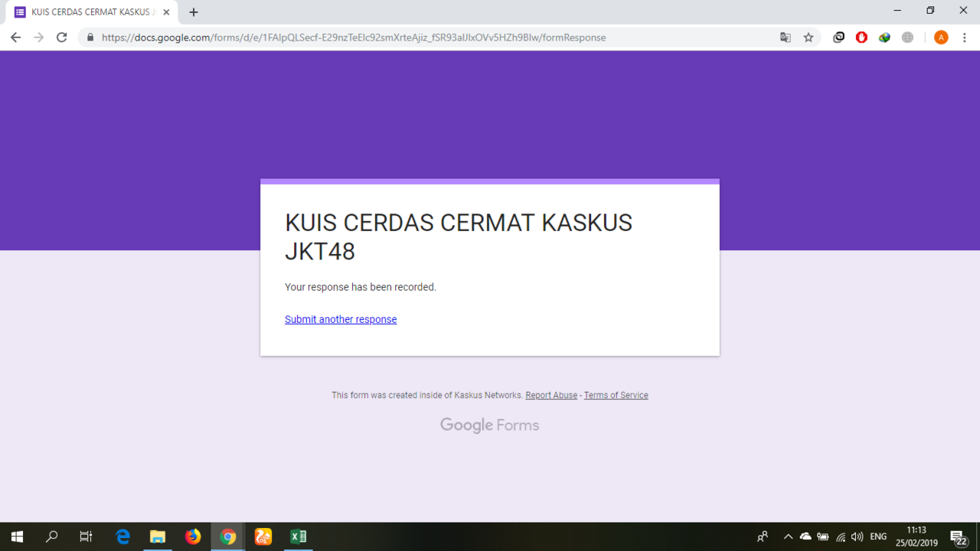Click the red ad-blocker extension icon
Viewport: 980px width, 551px height.
(x=861, y=37)
